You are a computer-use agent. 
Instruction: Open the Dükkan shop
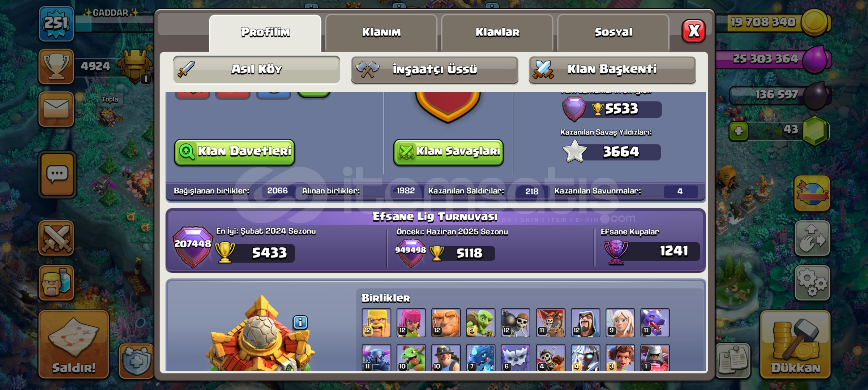795,344
